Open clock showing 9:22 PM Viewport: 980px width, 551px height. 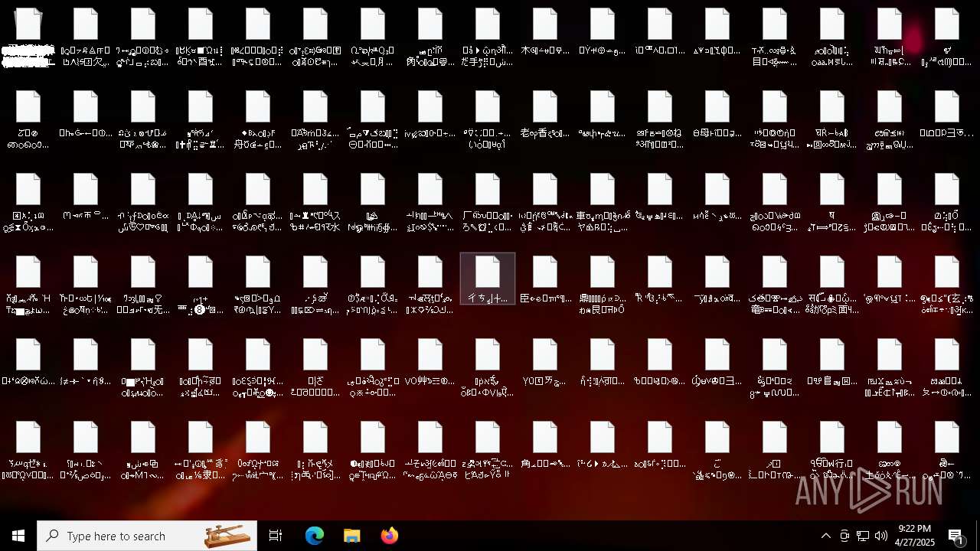(915, 536)
